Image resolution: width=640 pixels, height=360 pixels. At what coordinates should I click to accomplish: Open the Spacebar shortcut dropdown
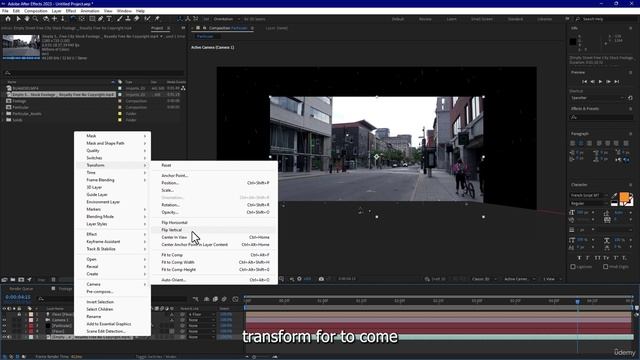click(x=597, y=98)
